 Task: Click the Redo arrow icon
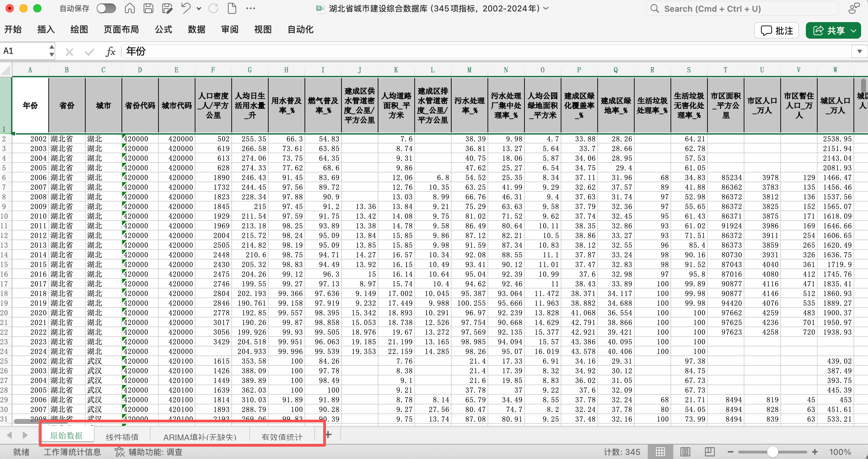click(213, 8)
